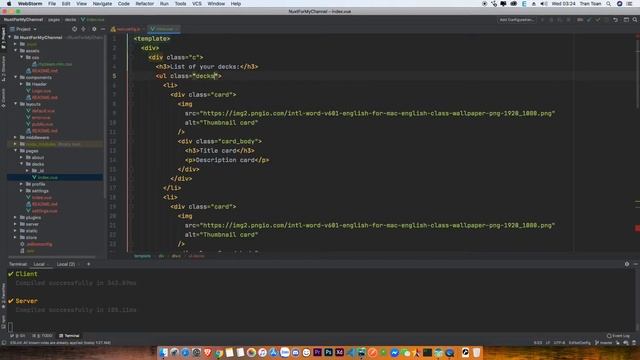Open the Project view type dropdown
640x360 pixels.
(x=24, y=29)
